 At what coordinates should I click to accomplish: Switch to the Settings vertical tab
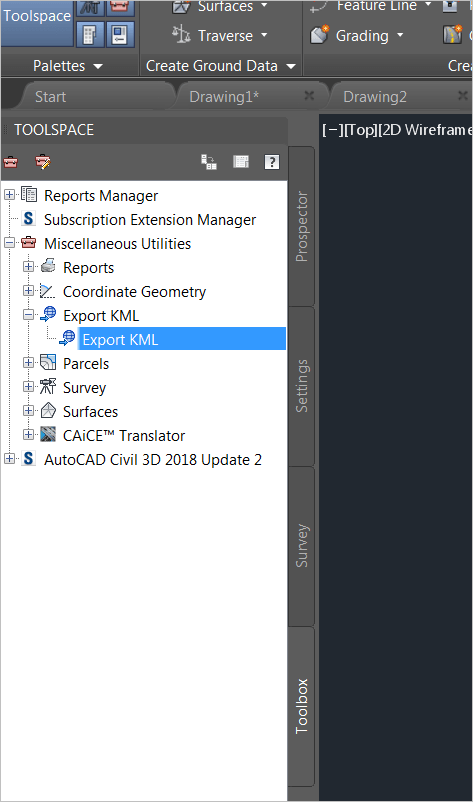click(x=302, y=386)
